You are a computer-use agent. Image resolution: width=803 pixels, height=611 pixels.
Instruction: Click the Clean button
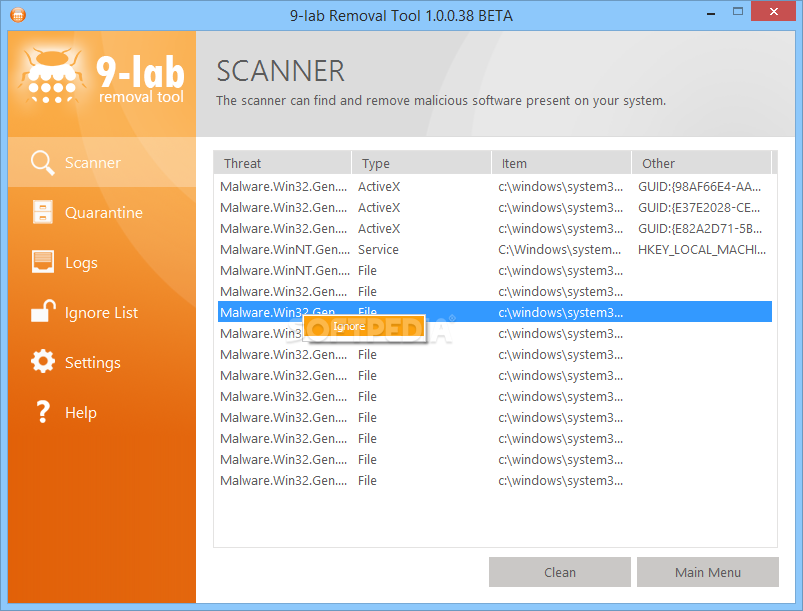pyautogui.click(x=560, y=572)
